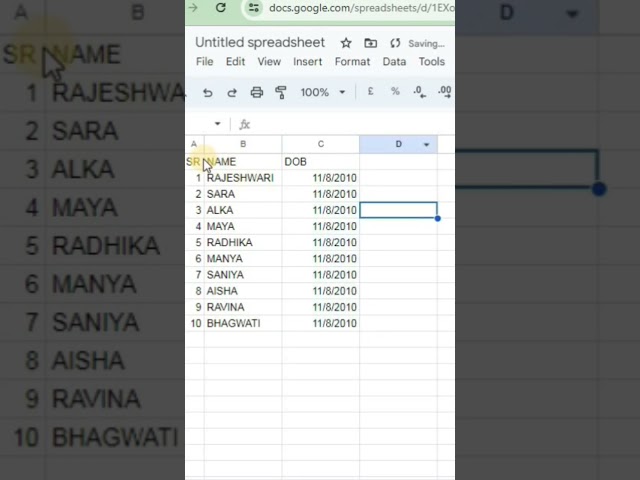This screenshot has width=640, height=480.
Task: Reload the browser page
Action: 221,7
